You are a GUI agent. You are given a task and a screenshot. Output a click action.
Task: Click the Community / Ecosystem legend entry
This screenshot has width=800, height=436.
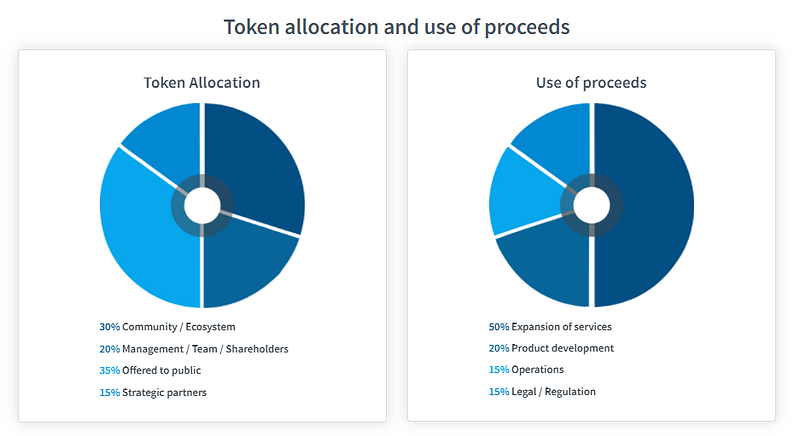[167, 327]
